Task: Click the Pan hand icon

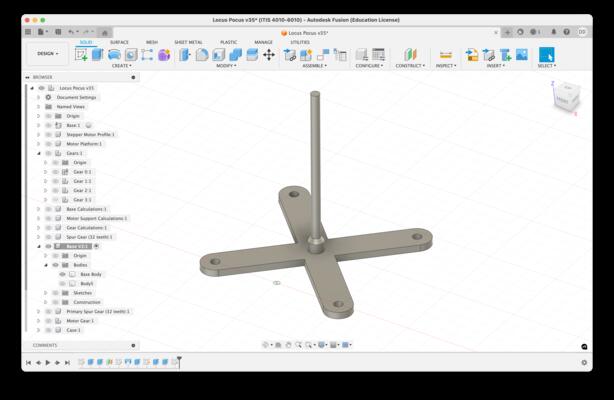Action: pos(289,345)
